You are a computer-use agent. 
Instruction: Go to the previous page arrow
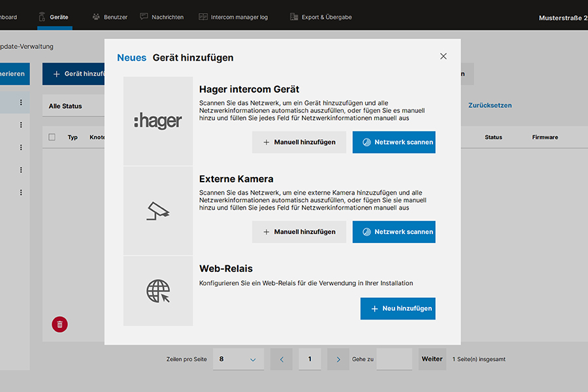click(281, 359)
